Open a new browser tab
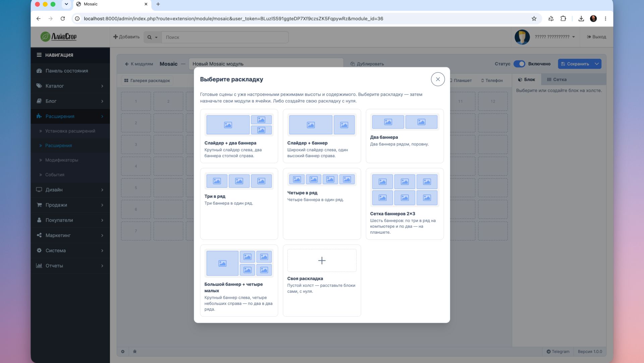Viewport: 644px width, 363px height. pos(158,4)
